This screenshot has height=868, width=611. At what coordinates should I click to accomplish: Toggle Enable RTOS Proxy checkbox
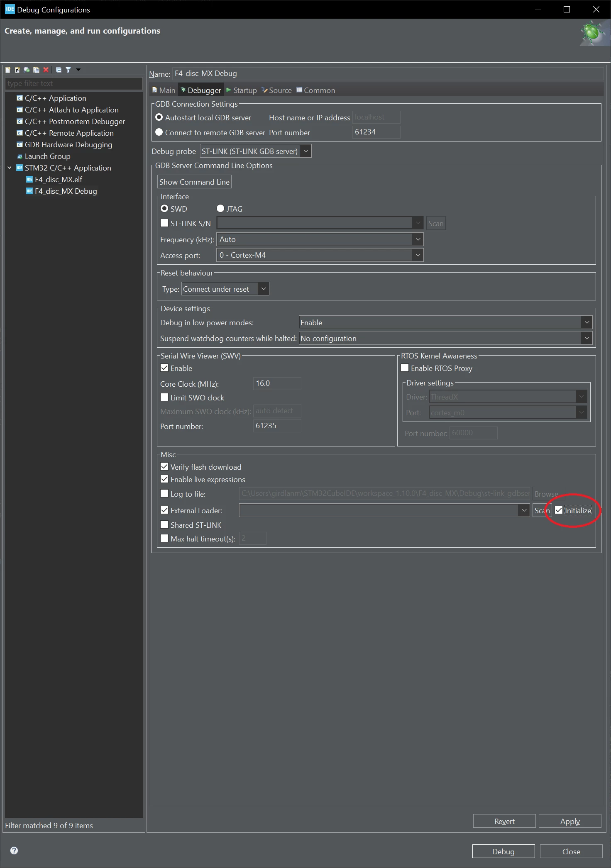pos(405,368)
